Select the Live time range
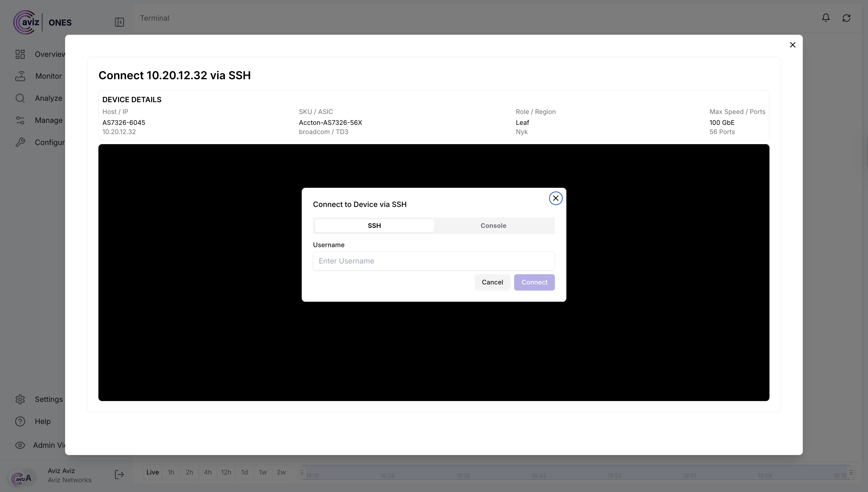Viewport: 868px width, 492px height. (152, 472)
